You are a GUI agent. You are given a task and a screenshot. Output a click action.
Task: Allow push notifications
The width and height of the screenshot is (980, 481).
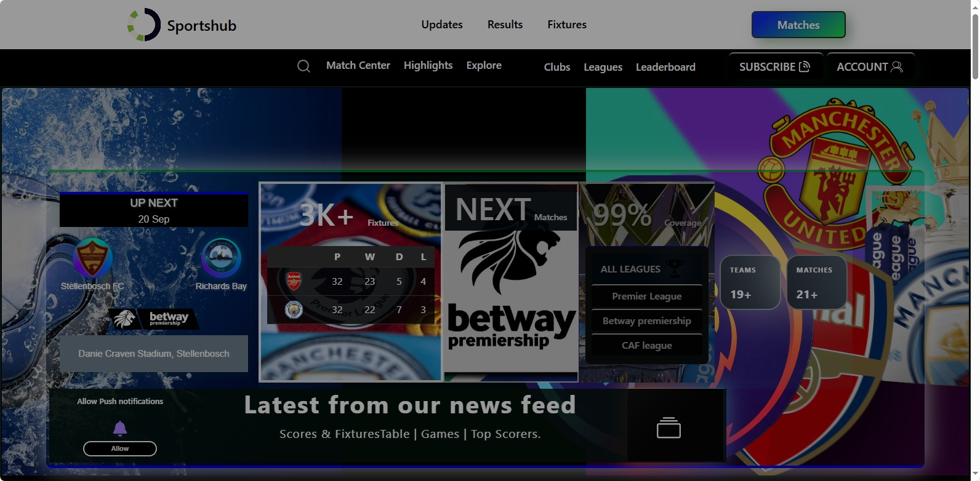click(120, 448)
